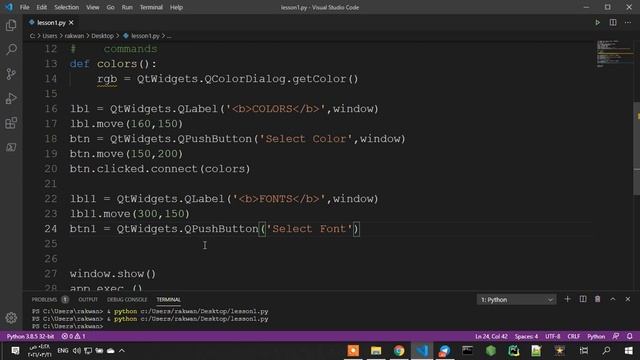This screenshot has width=640, height=360.
Task: Click the colors function definition name
Action: [x=117, y=64]
